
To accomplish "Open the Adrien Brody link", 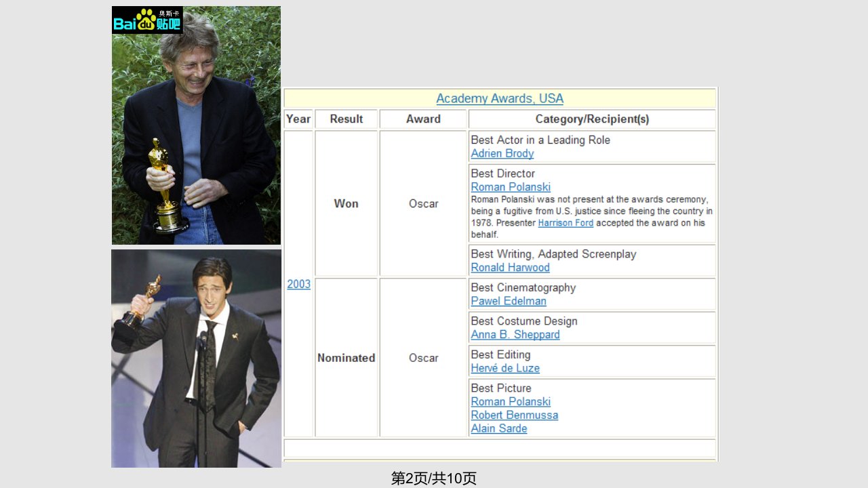I will [502, 153].
